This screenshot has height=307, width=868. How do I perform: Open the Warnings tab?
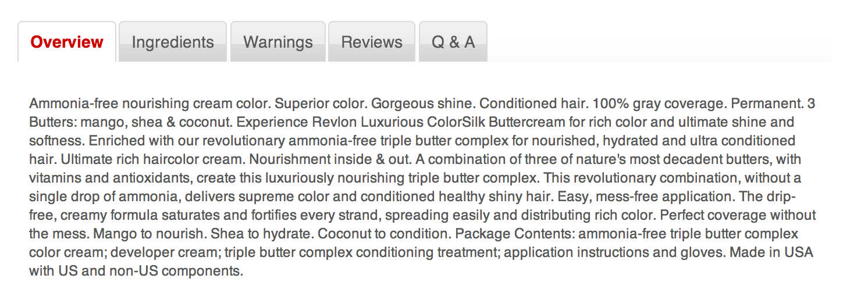point(278,42)
